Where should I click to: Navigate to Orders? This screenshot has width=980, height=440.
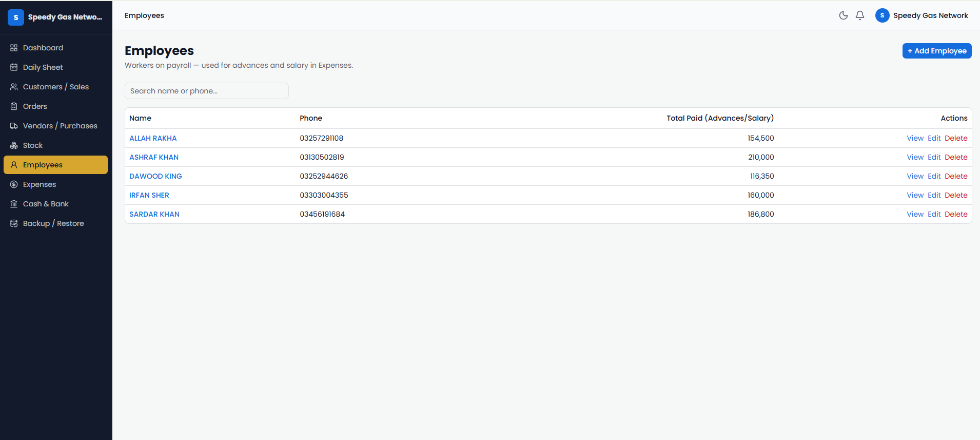[x=55, y=106]
